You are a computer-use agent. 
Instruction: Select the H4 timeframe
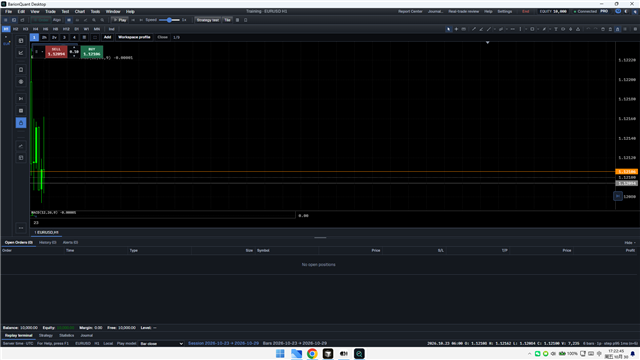tap(36, 29)
